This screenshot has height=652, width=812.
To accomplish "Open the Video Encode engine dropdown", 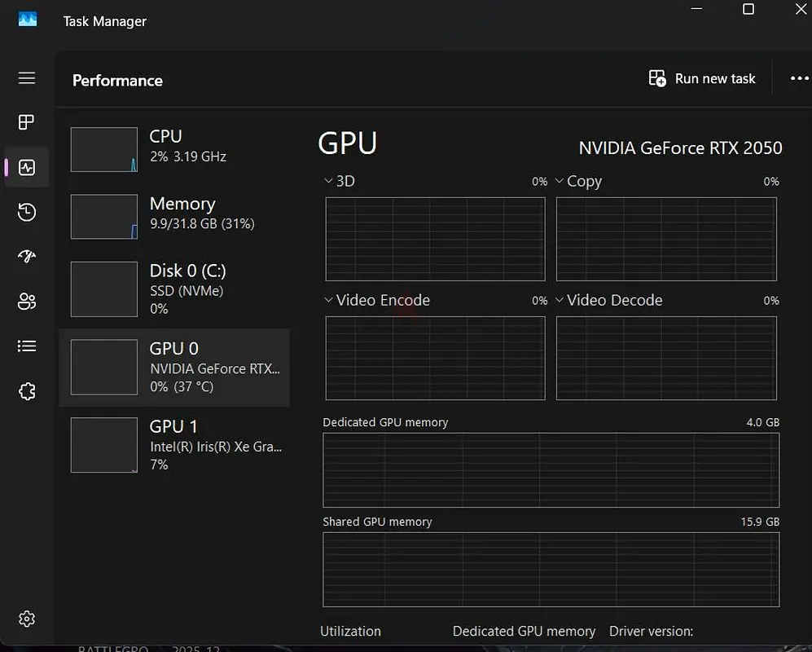I will pos(376,300).
